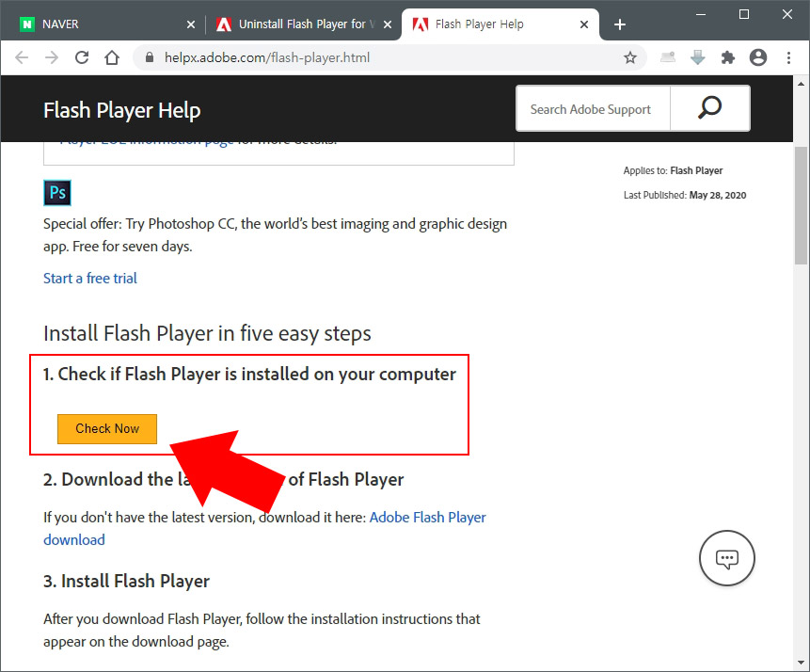810x672 pixels.
Task: Click in Search Adobe Support field
Action: (x=593, y=109)
